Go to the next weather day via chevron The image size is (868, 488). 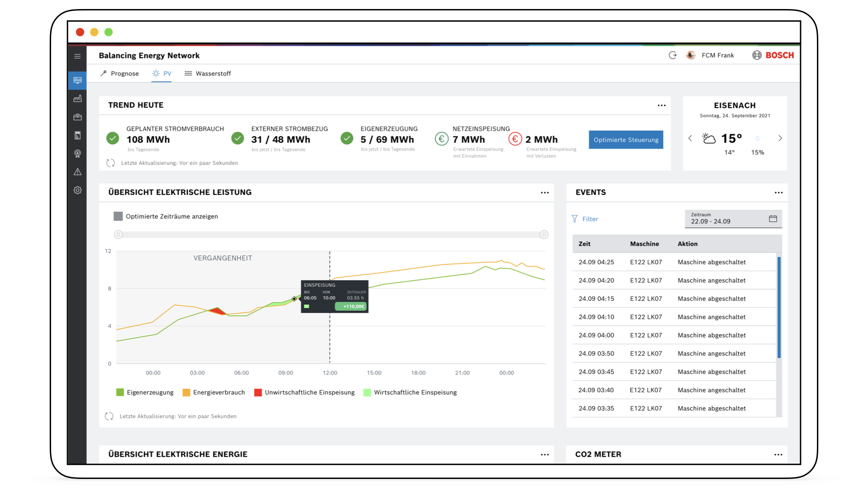780,138
